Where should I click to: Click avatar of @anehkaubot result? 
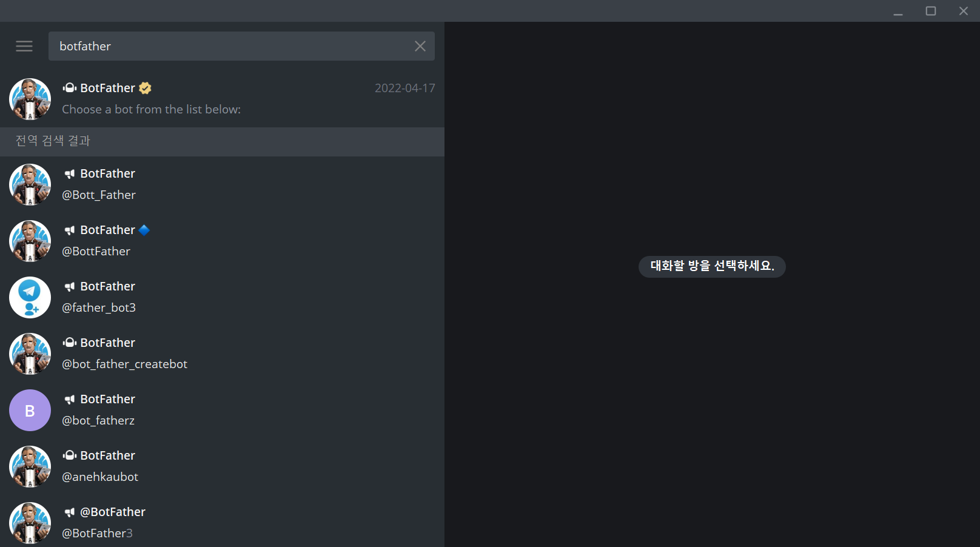[x=30, y=466]
